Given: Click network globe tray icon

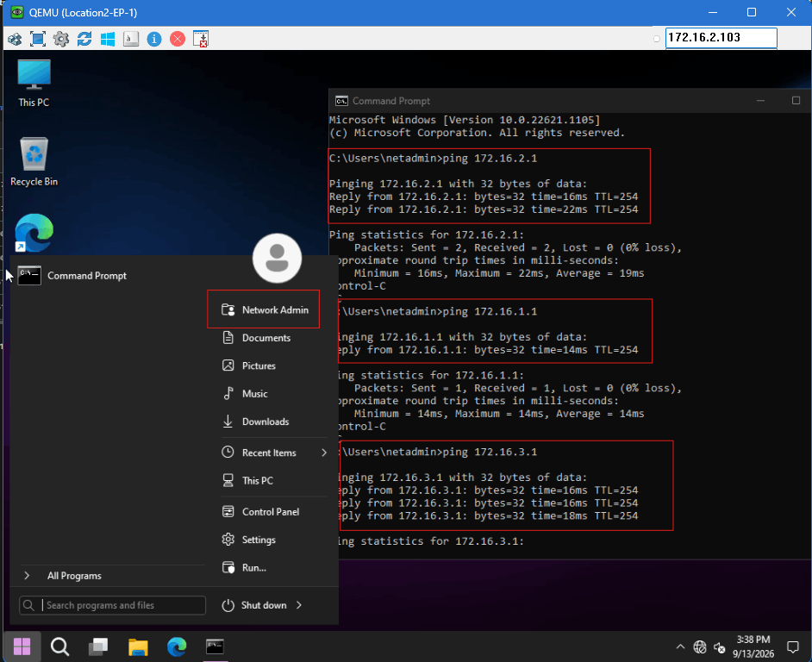Looking at the screenshot, I should 700,646.
